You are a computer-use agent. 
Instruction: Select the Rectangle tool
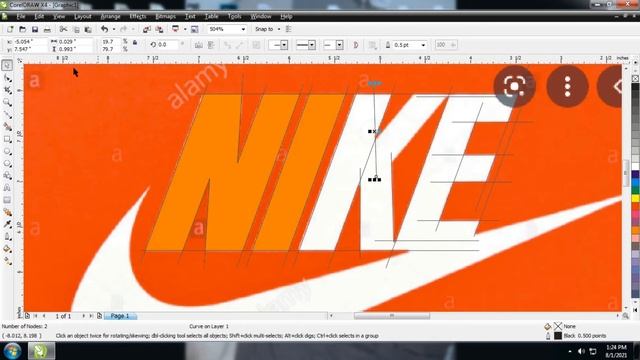click(x=7, y=139)
